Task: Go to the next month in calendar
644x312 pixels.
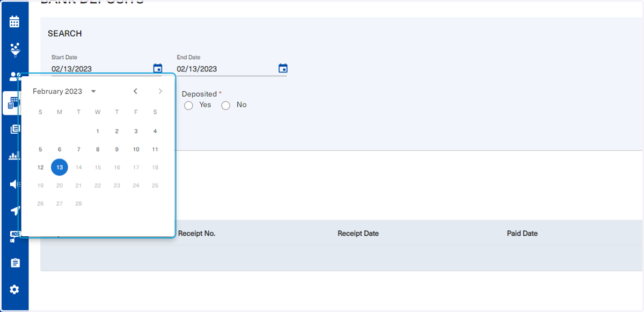Action: point(160,91)
